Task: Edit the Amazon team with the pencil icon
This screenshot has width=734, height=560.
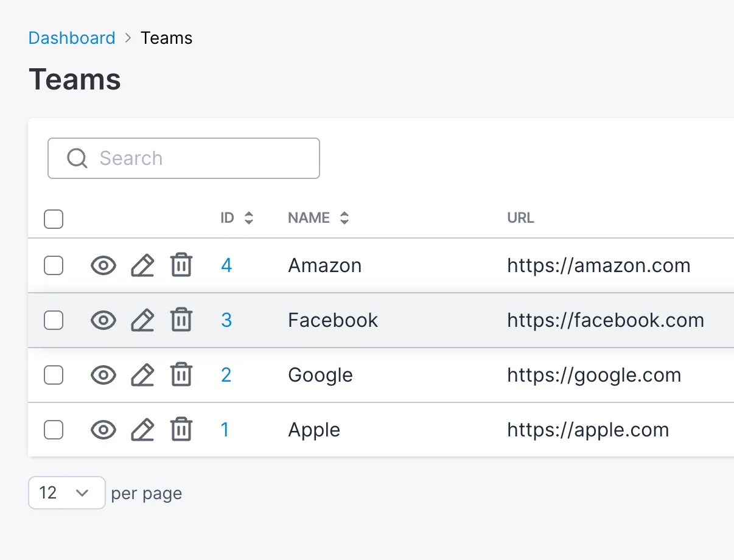Action: coord(142,265)
